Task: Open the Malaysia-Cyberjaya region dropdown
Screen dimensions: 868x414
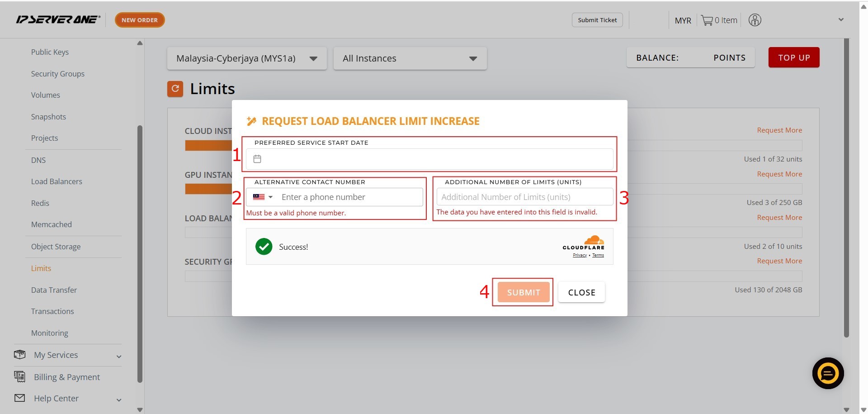Action: (246, 58)
